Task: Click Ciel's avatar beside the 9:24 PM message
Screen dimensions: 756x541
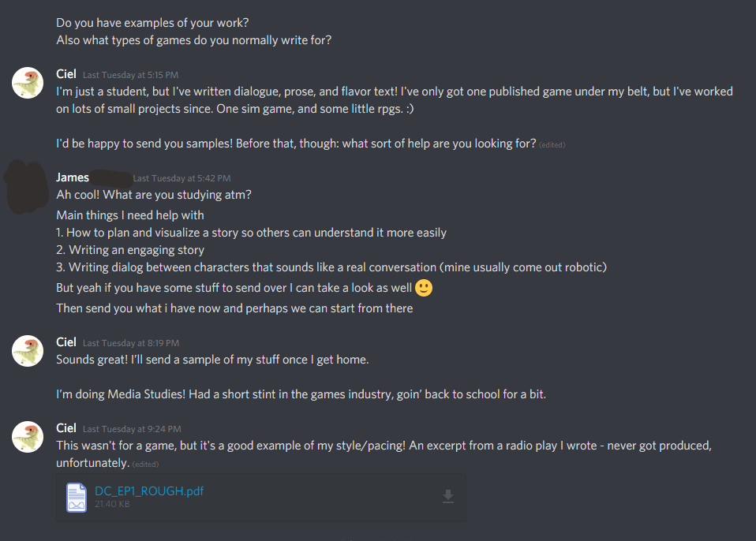Action: click(x=28, y=437)
